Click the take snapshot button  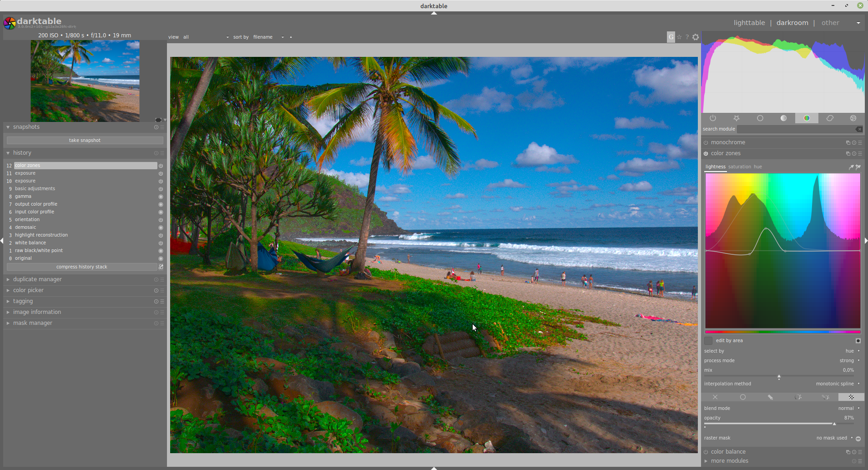[x=85, y=141]
